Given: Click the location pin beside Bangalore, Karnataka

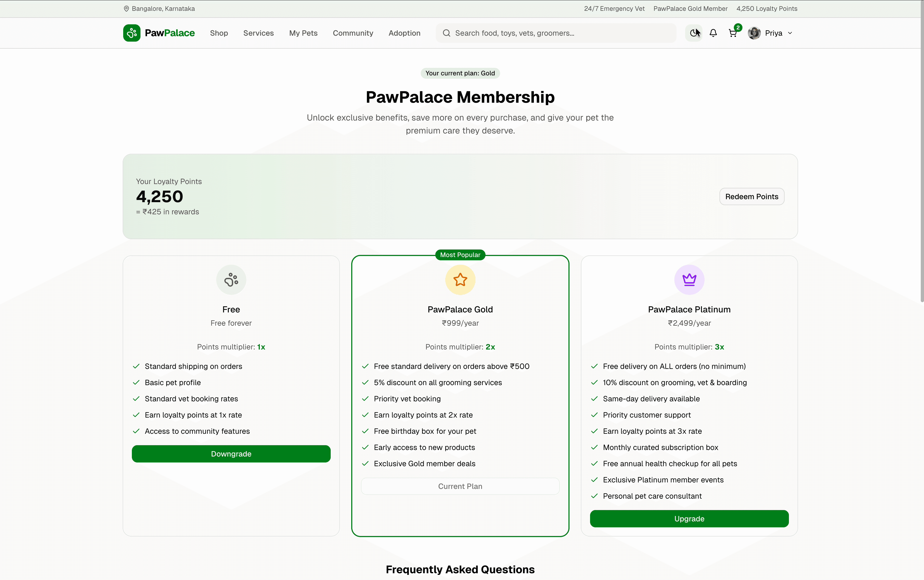Looking at the screenshot, I should click(126, 8).
